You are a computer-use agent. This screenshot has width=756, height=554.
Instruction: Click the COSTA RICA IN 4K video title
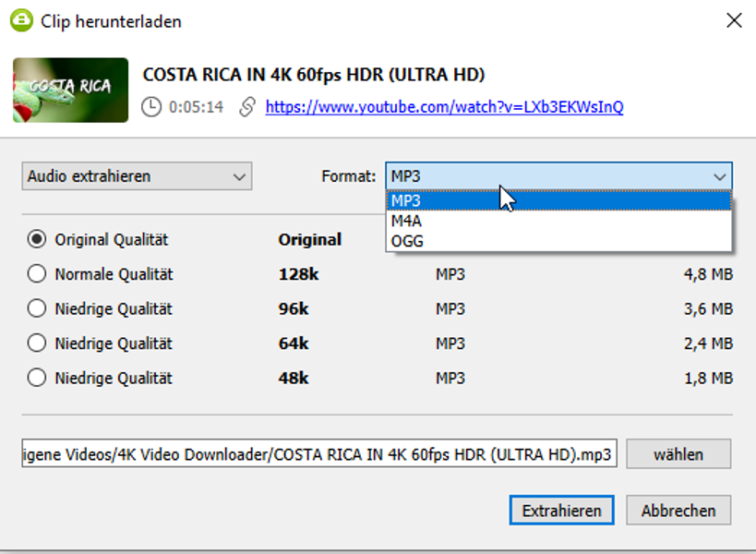coord(314,74)
